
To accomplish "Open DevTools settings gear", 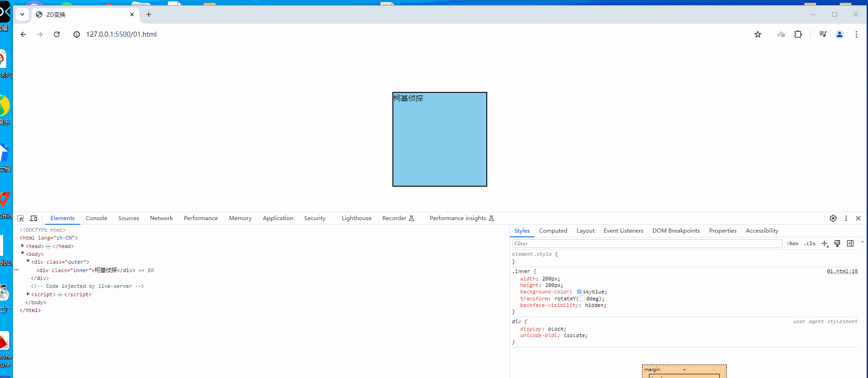I will (x=833, y=218).
